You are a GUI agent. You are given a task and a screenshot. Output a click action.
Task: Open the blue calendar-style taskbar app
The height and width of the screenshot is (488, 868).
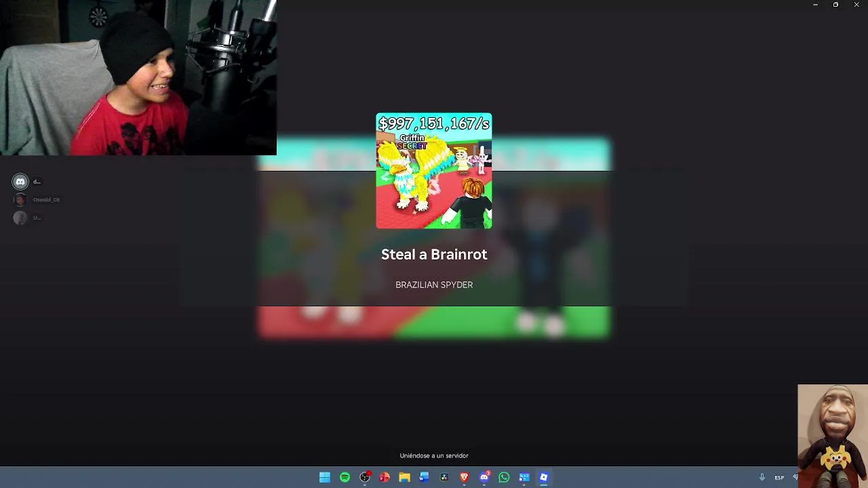point(524,477)
